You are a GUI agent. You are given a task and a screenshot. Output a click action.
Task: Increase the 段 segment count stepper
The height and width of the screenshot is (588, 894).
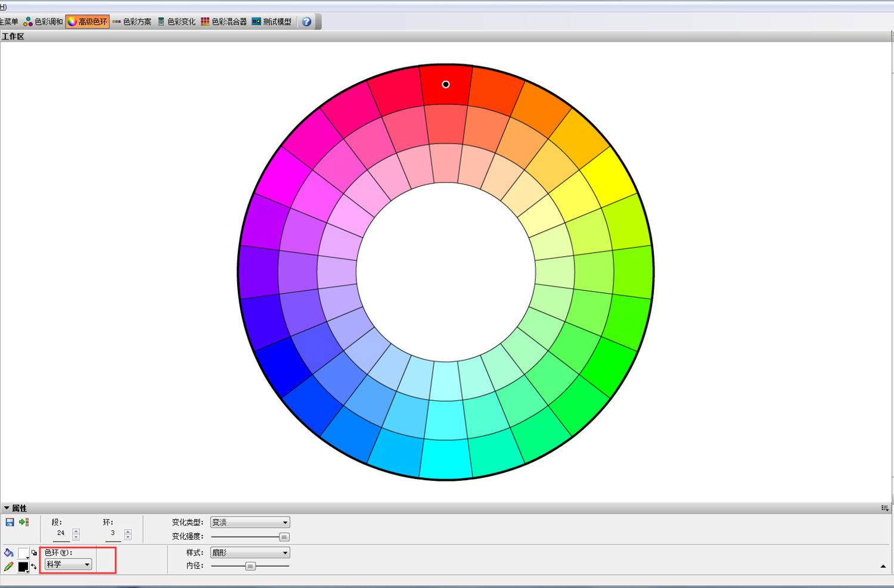point(76,531)
